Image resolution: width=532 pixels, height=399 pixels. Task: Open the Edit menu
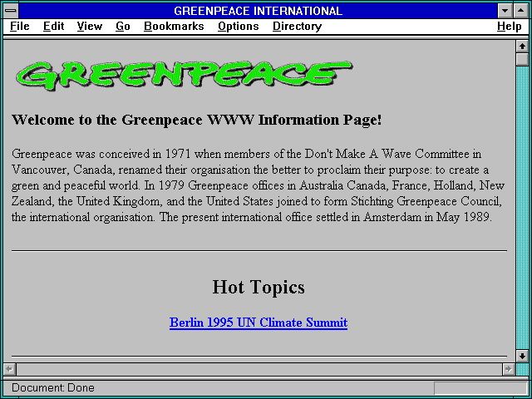[x=53, y=26]
